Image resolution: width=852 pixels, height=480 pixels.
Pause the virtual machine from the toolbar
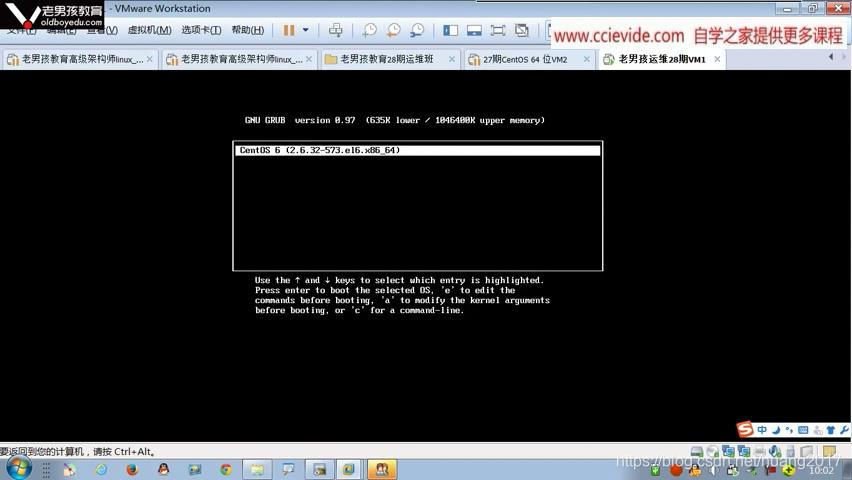[x=289, y=30]
